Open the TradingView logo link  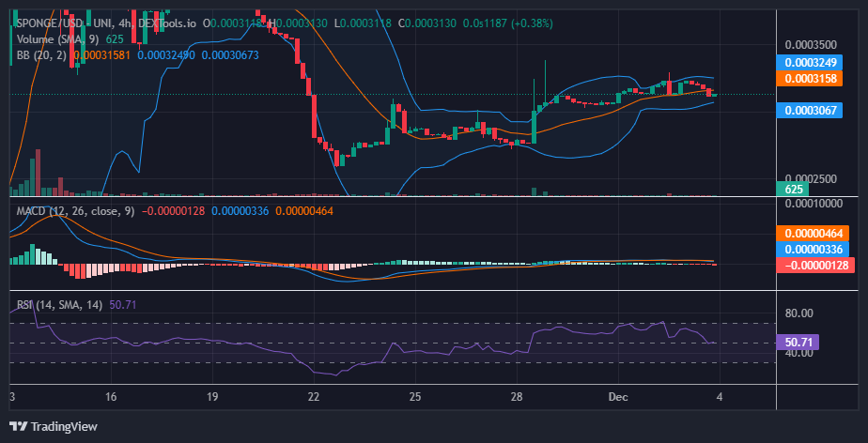click(54, 426)
